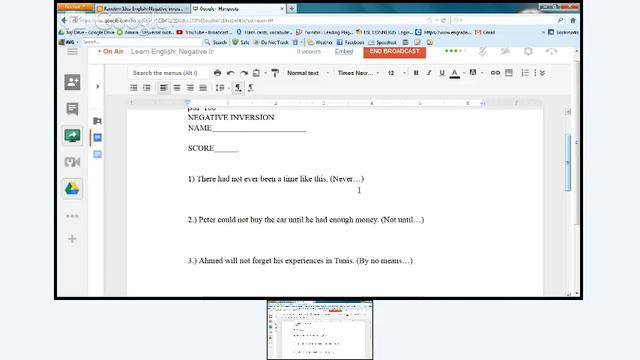
Task: Open YouTube - Broadcast bookmark
Action: (204, 32)
